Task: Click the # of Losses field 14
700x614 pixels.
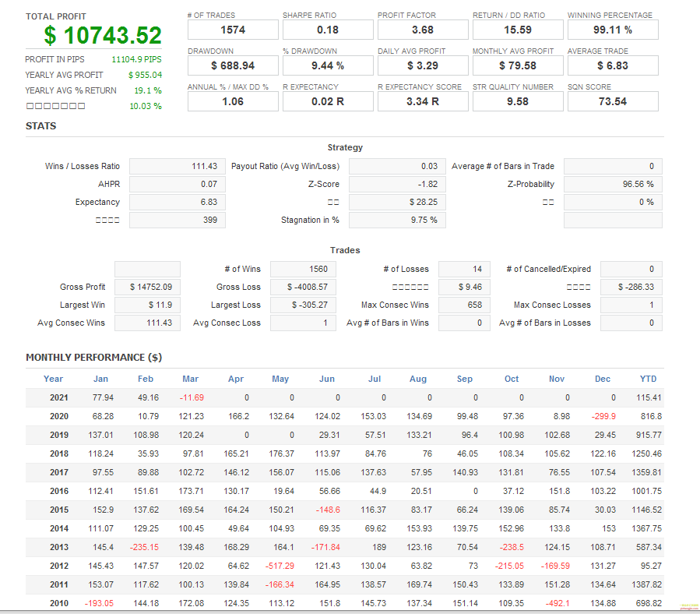Action: click(464, 269)
